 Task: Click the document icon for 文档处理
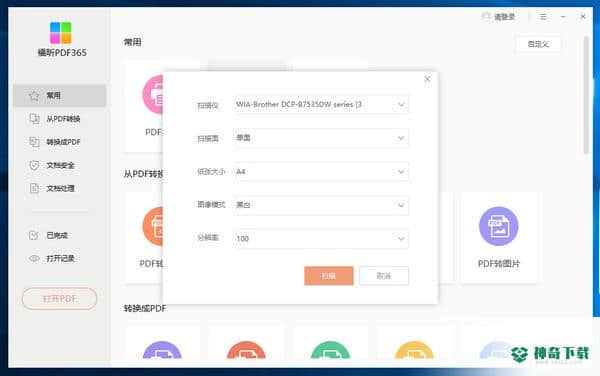(x=34, y=188)
